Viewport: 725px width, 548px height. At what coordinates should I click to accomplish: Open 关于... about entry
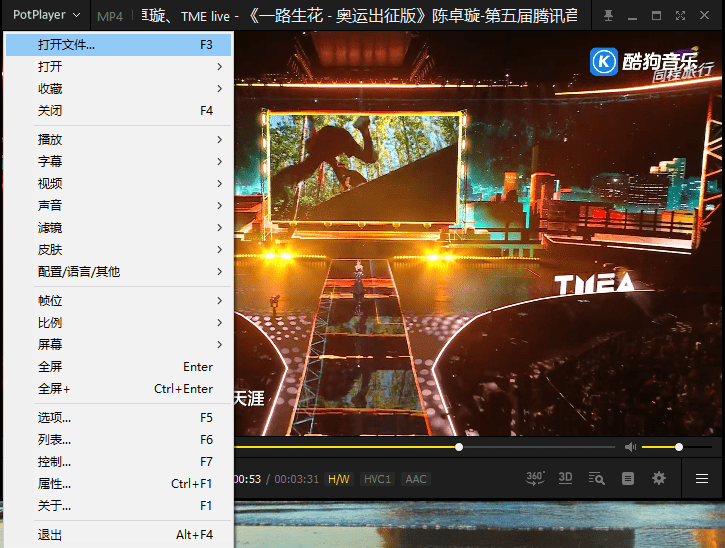click(118, 506)
